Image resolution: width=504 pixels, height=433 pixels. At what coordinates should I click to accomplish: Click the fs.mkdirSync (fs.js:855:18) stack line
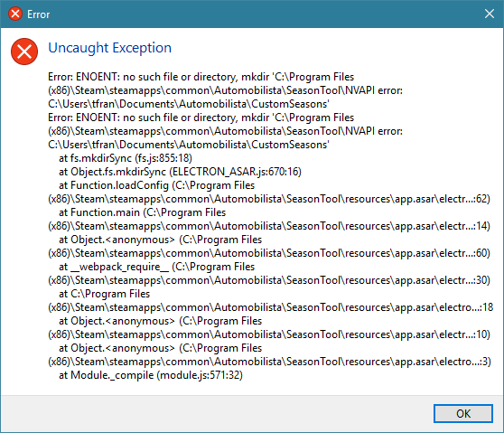click(126, 158)
